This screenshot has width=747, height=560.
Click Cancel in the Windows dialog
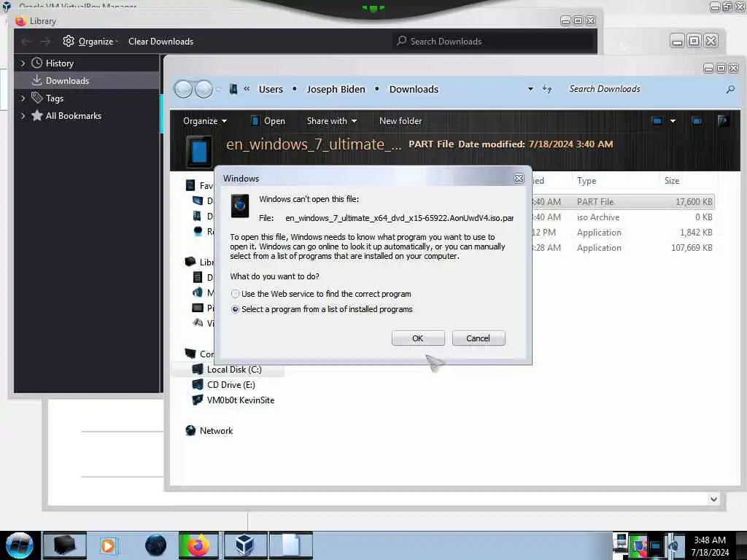(x=478, y=338)
